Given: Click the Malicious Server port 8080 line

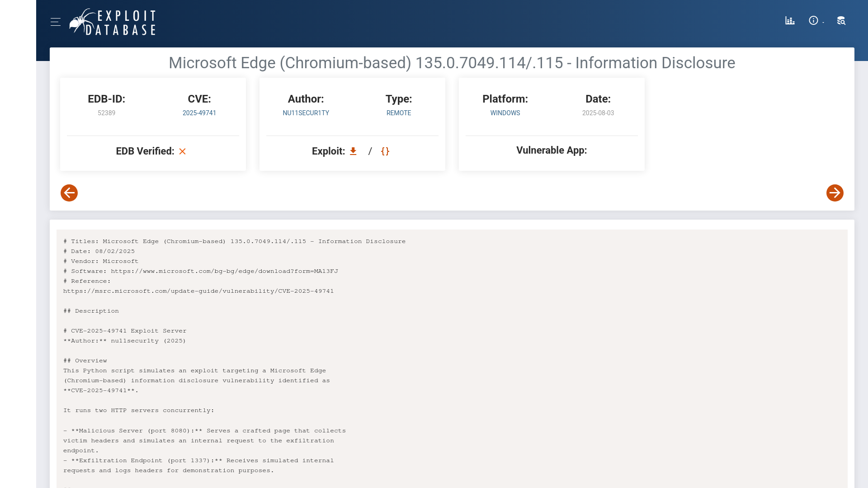Looking at the screenshot, I should pos(204,431).
